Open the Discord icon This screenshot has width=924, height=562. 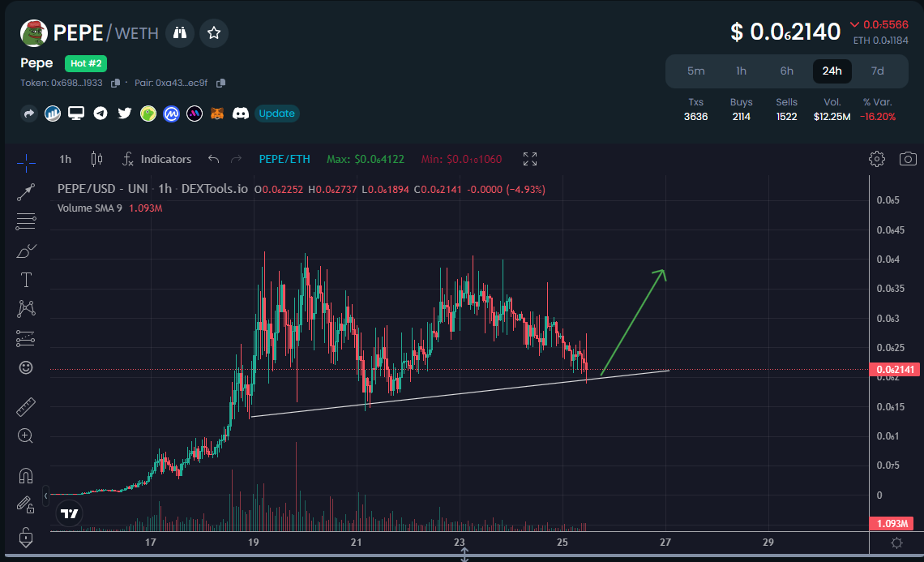[x=241, y=114]
